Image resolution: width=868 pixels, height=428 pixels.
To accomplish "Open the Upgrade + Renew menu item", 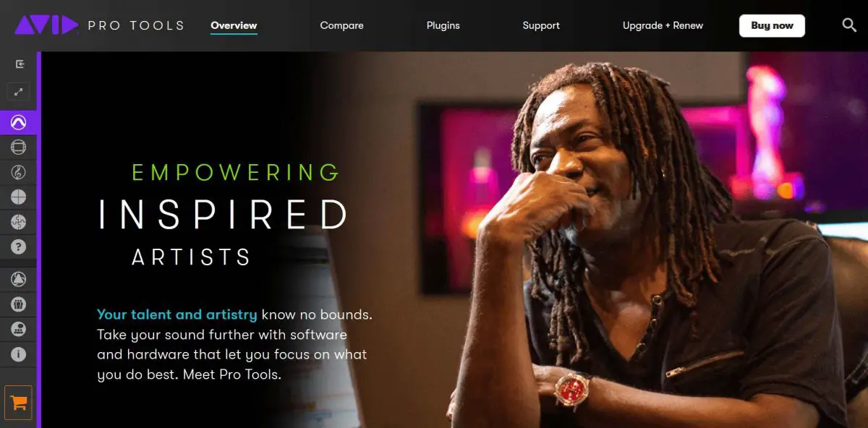I will [663, 25].
